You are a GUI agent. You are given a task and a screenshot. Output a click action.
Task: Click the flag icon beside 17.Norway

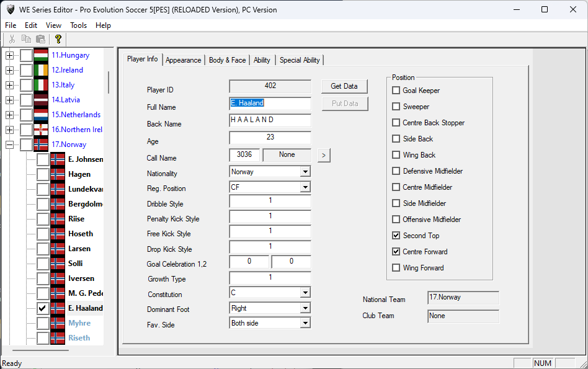click(x=41, y=144)
